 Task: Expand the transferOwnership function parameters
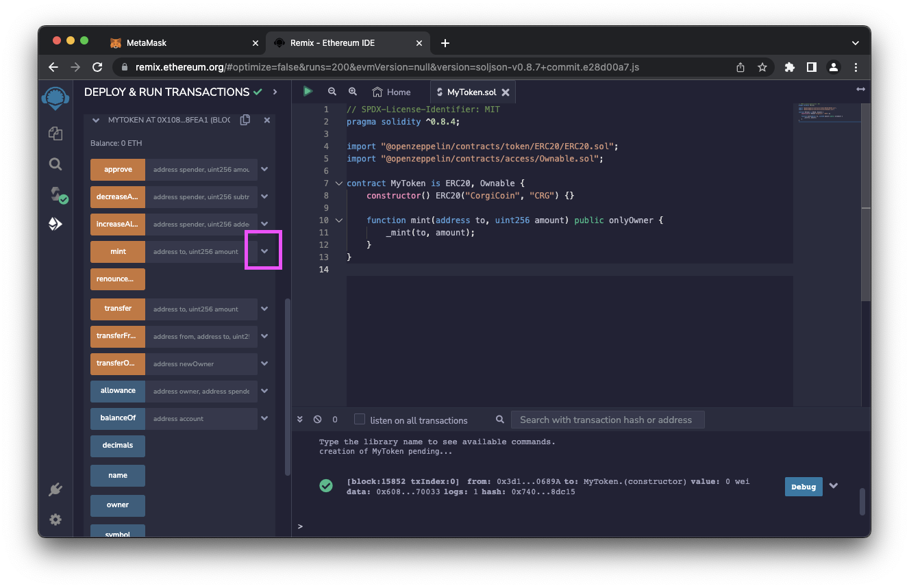pos(264,363)
